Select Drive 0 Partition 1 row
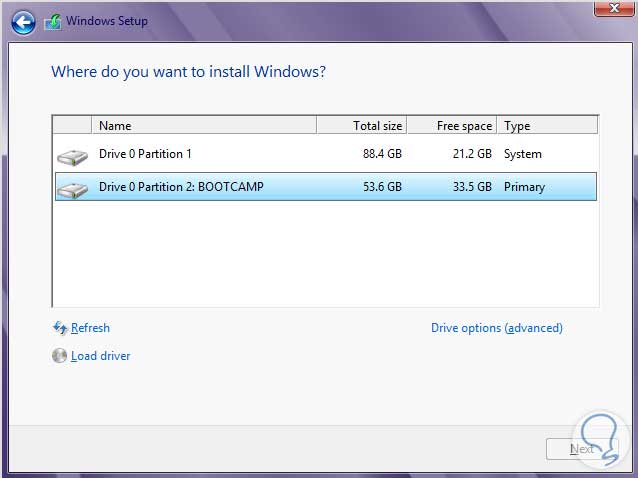638x478 pixels. [x=326, y=154]
